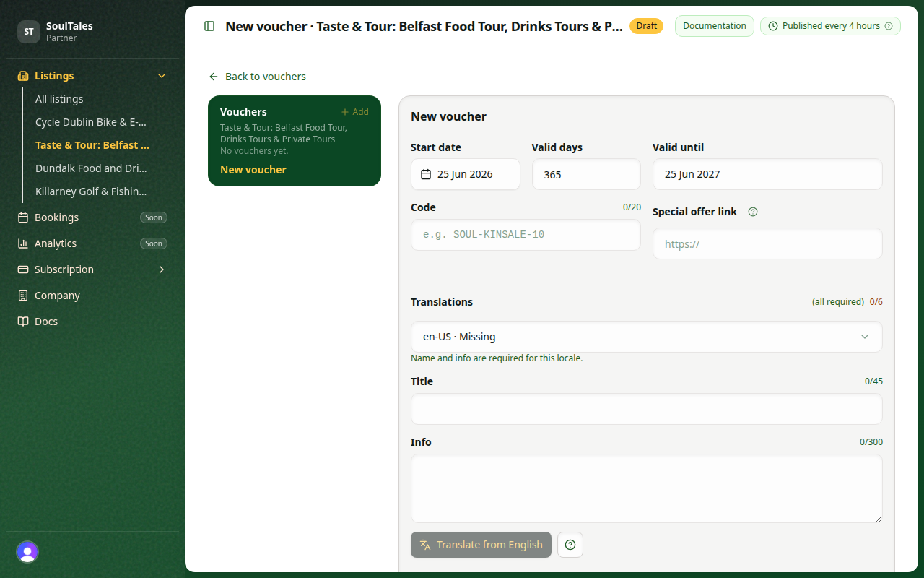Select Taste & Tour: Belfast listing
The image size is (924, 578).
tap(92, 145)
